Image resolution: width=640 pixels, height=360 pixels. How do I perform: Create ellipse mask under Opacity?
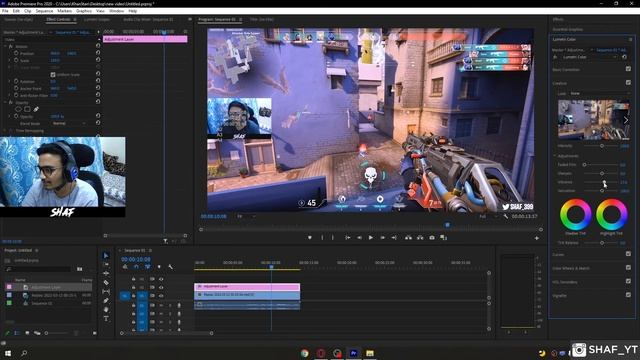point(18,109)
